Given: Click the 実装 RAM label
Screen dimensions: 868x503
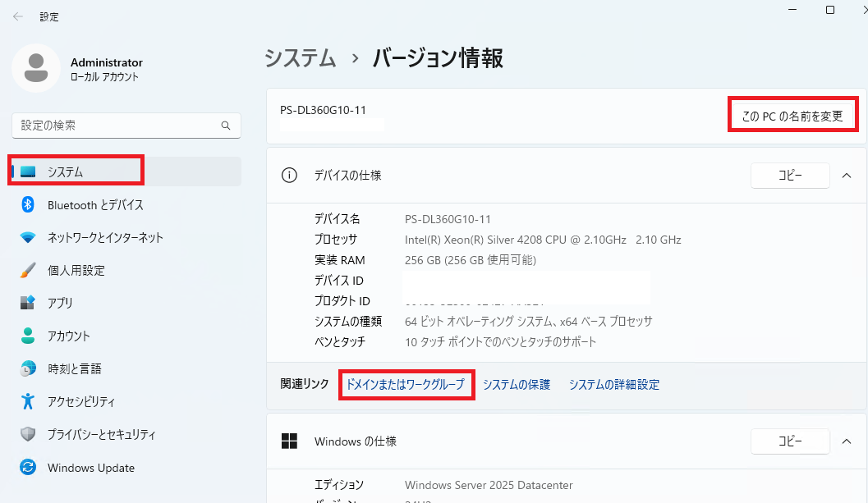Looking at the screenshot, I should pyautogui.click(x=339, y=260).
